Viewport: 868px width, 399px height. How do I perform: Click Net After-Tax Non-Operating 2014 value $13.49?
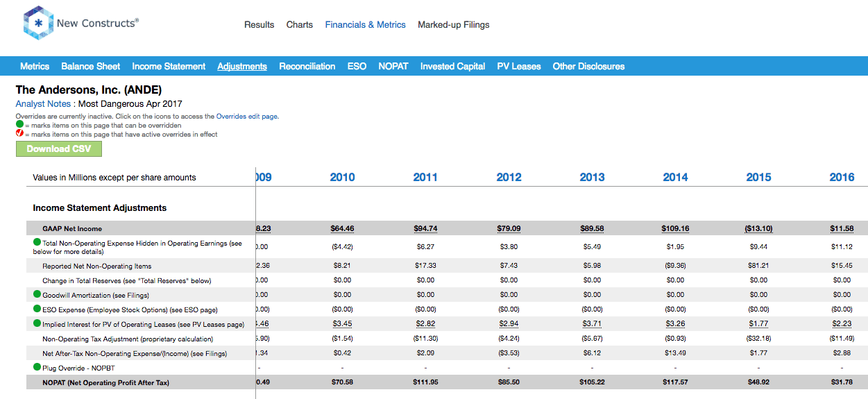click(675, 353)
